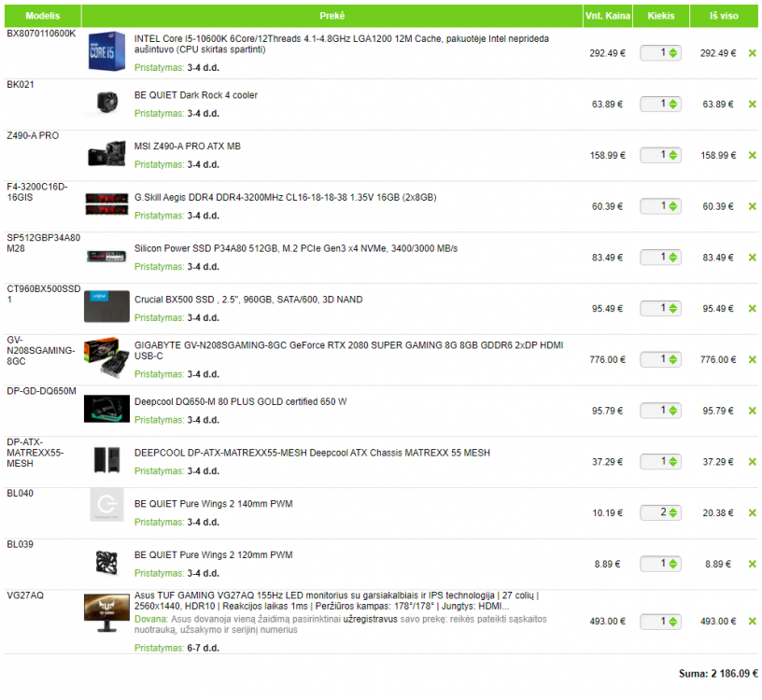This screenshot has width=762, height=700.
Task: Open the GIGABYTE GeForce RTX 2080 SUPER link
Action: [349, 351]
